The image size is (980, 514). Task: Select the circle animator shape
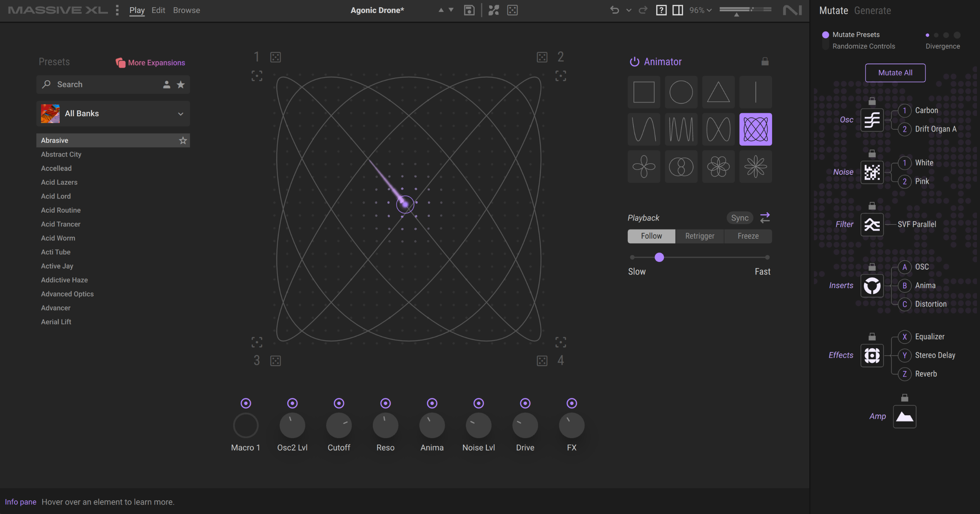coord(681,92)
